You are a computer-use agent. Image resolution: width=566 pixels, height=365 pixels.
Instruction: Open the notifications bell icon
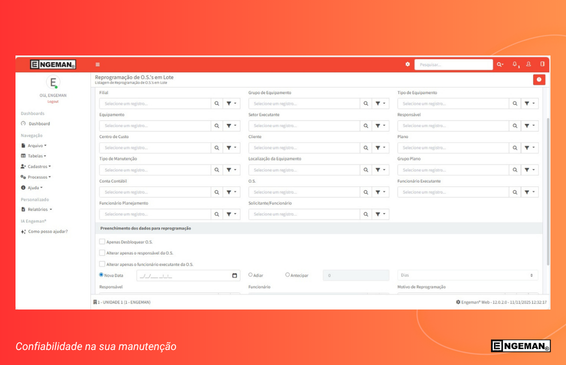[x=515, y=64]
